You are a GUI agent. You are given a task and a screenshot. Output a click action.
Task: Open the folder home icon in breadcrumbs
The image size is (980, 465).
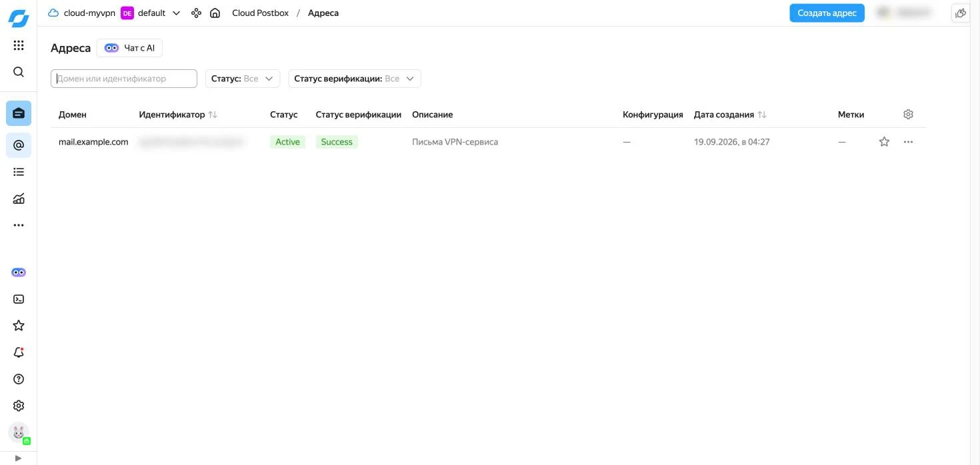(x=215, y=13)
